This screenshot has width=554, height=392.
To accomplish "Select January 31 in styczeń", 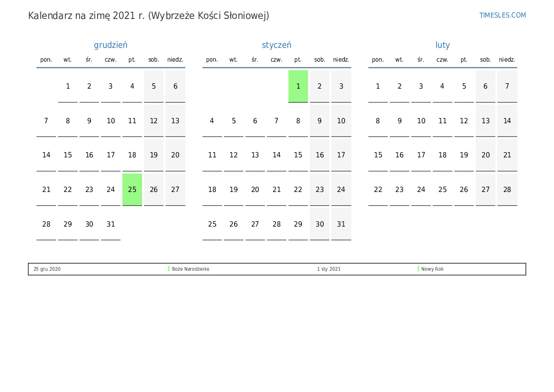I will (341, 224).
